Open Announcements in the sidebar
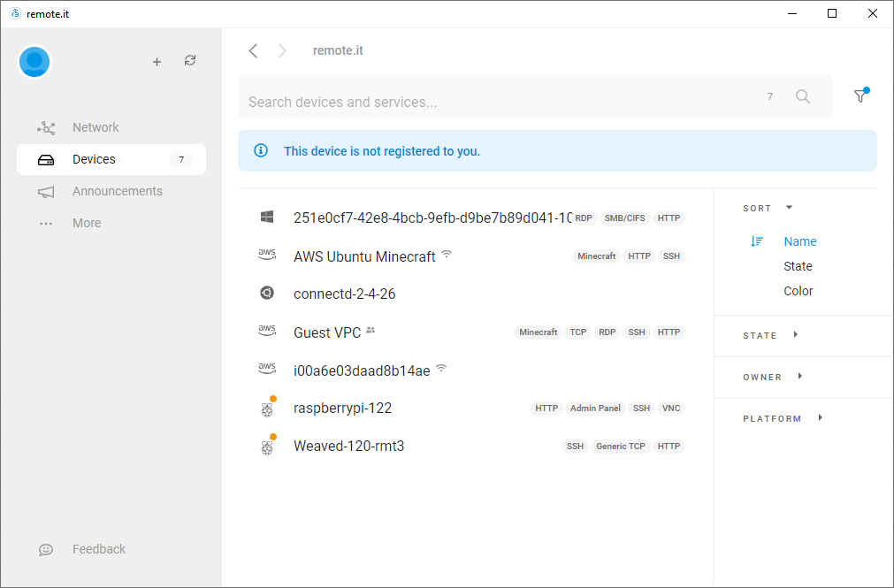Screen dimensions: 894x588 coord(111,191)
